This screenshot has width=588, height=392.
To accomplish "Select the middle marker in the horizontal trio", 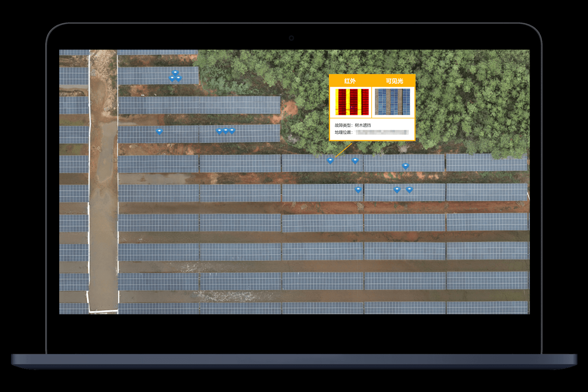I will 225,131.
